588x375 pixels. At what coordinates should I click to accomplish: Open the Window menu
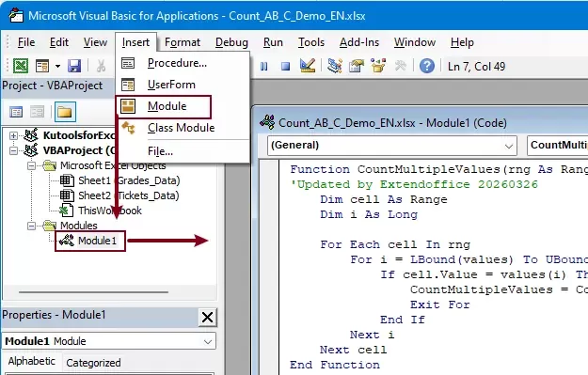point(415,42)
